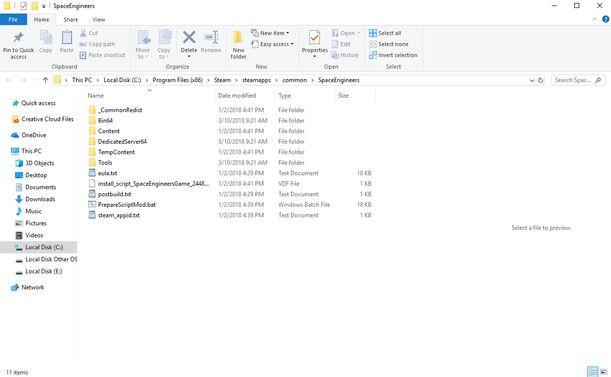This screenshot has height=377, width=611.
Task: Click the Help question mark icon
Action: 606,19
